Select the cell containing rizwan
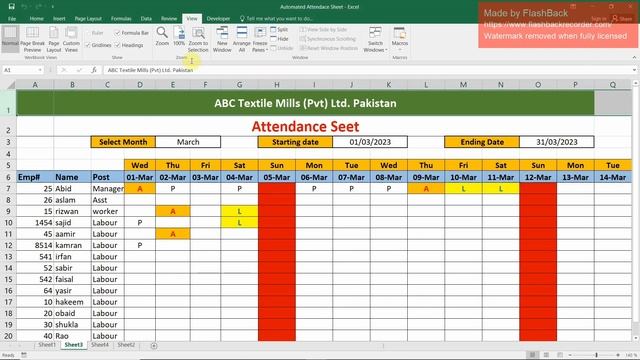 tap(72, 211)
